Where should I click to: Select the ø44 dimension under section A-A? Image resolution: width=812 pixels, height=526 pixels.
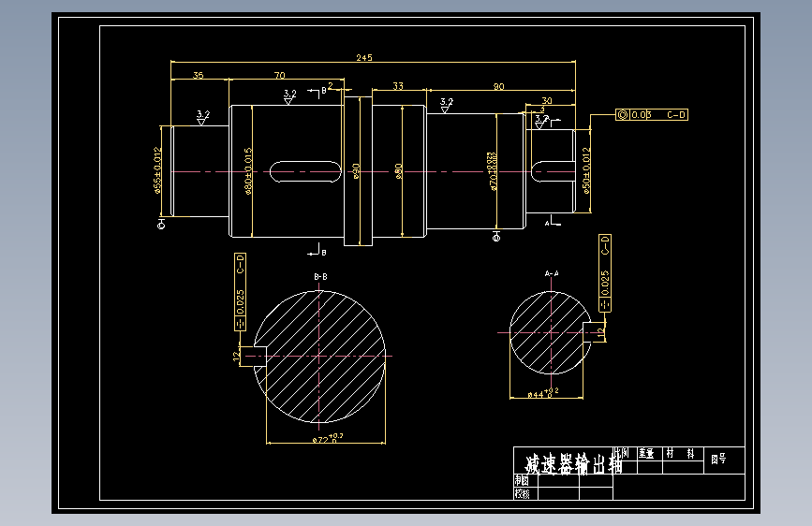click(x=542, y=393)
